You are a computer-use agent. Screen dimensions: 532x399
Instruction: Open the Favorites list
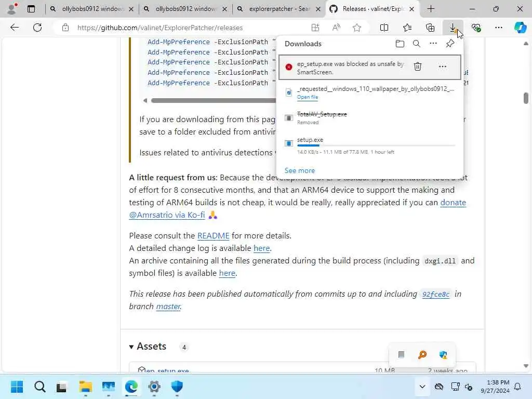(x=407, y=28)
